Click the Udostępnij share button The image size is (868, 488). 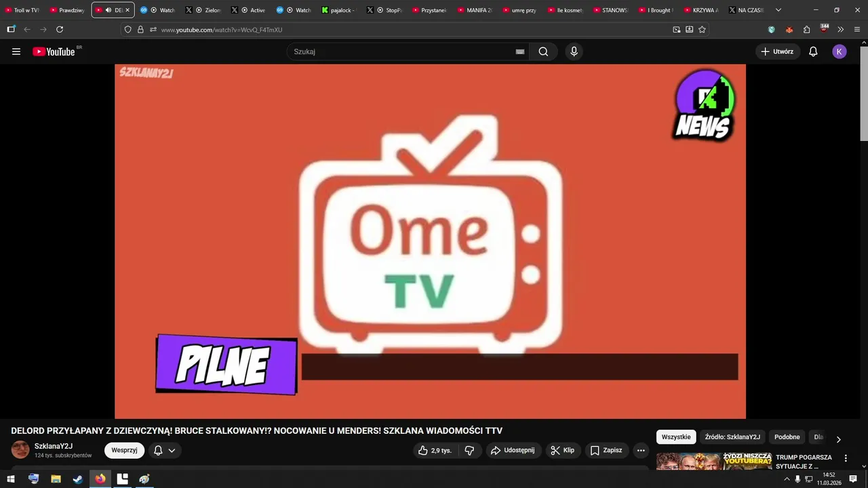[x=513, y=450]
